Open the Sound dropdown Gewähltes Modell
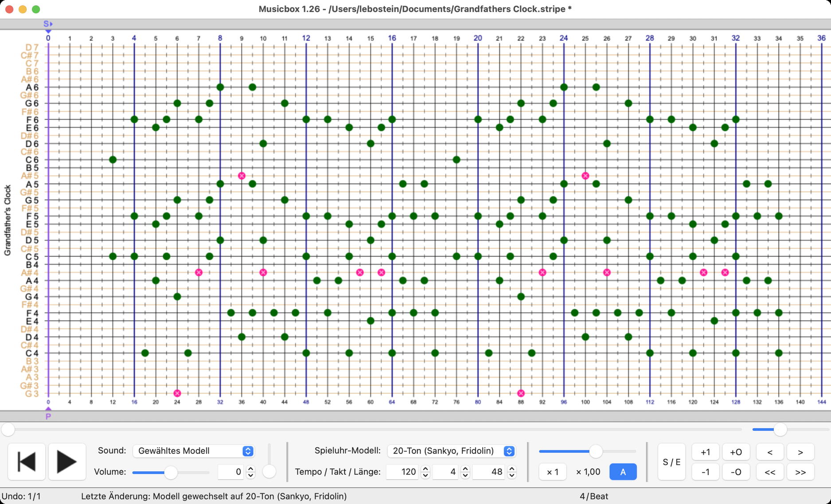Viewport: 831px width, 504px height. [193, 451]
